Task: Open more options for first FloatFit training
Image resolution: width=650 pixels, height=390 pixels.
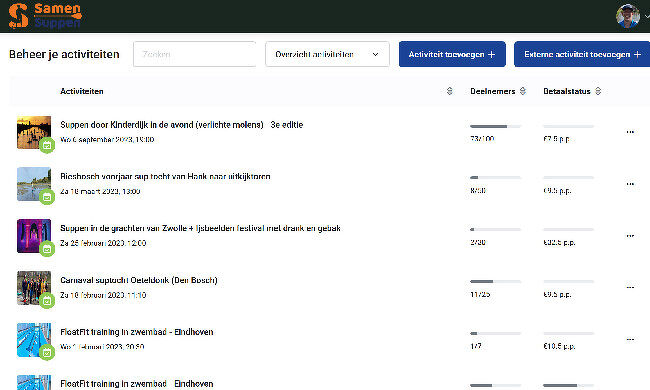Action: [630, 339]
